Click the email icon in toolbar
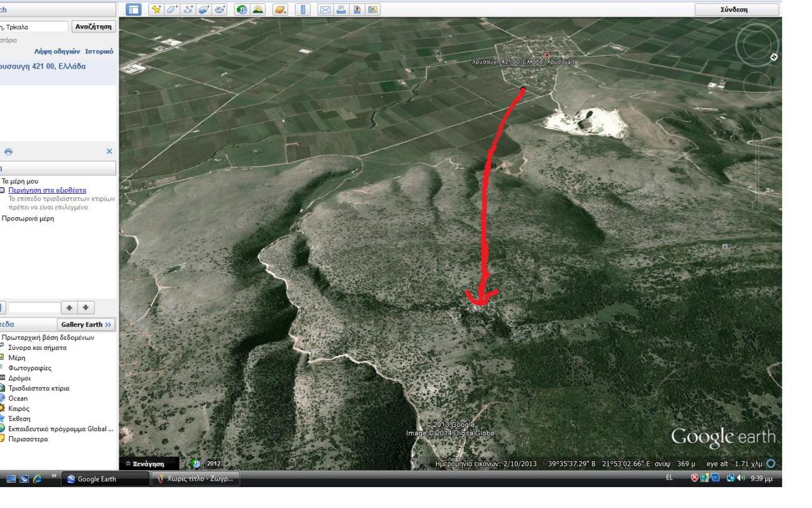This screenshot has width=812, height=508. [x=324, y=10]
